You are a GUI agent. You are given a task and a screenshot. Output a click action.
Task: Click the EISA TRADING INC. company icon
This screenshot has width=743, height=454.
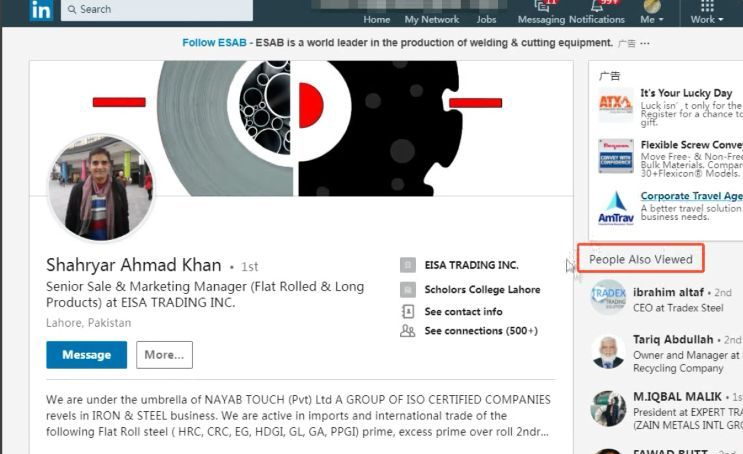click(408, 265)
